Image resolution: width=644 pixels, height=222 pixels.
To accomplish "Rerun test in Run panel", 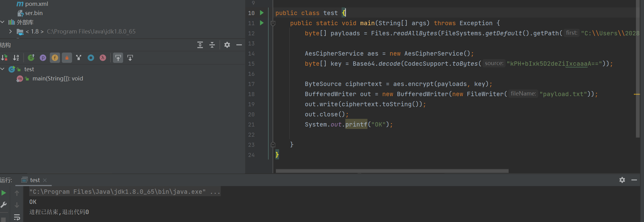I will 4,193.
